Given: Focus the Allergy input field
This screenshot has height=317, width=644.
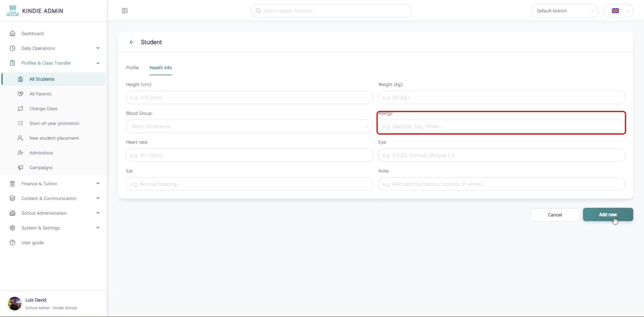Looking at the screenshot, I should [501, 126].
